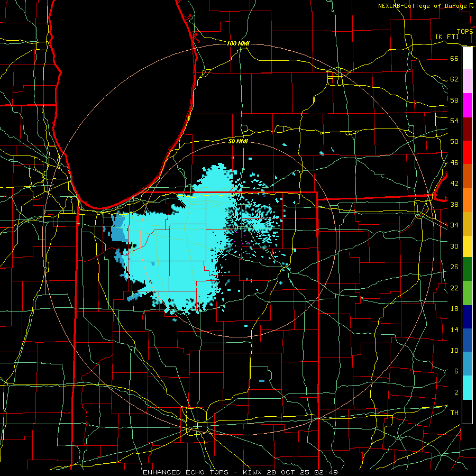Screen dimensions: 476x476
Task: Click the white swatch on the tops scale
Action: (467, 58)
